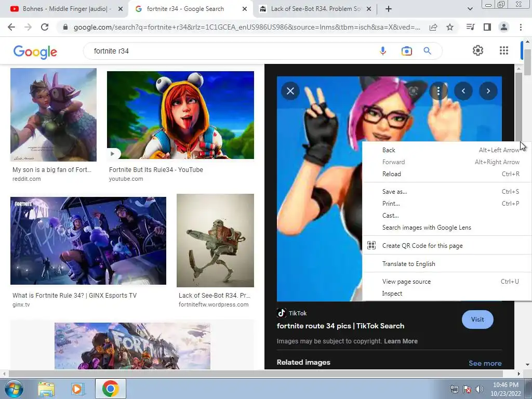The width and height of the screenshot is (532, 399).
Task: Open the volume speaker tray icon
Action: [479, 389]
